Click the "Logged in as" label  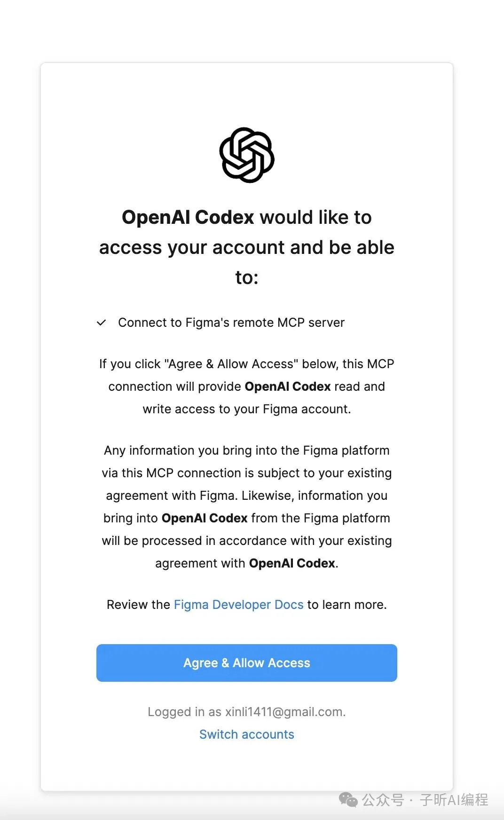[184, 712]
